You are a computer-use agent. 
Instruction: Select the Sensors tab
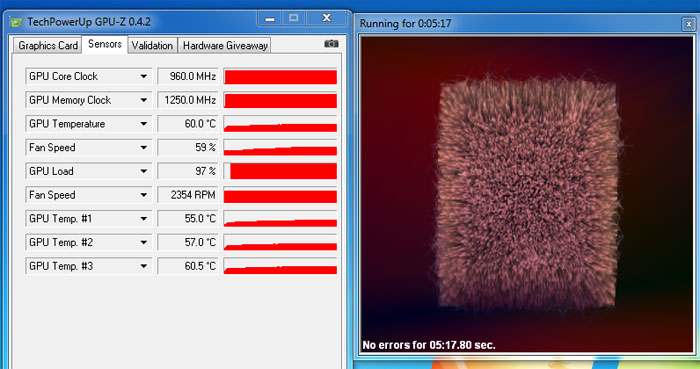(x=105, y=44)
